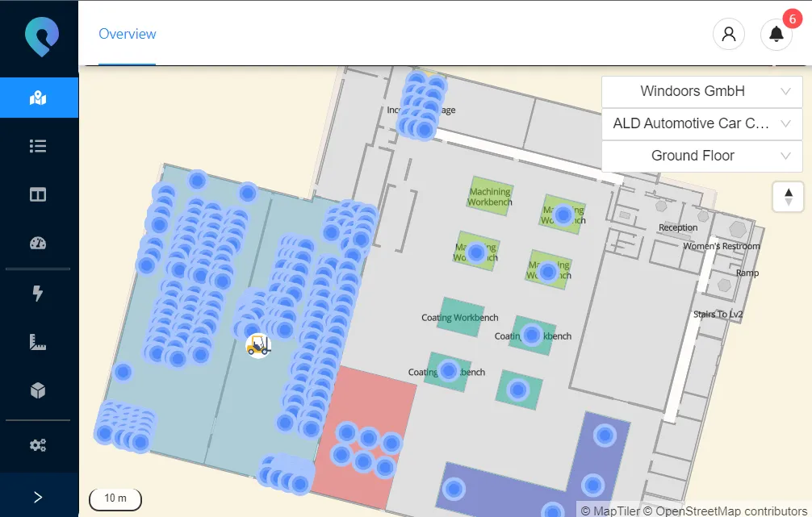Open the user profile icon
The height and width of the screenshot is (517, 812).
point(729,34)
